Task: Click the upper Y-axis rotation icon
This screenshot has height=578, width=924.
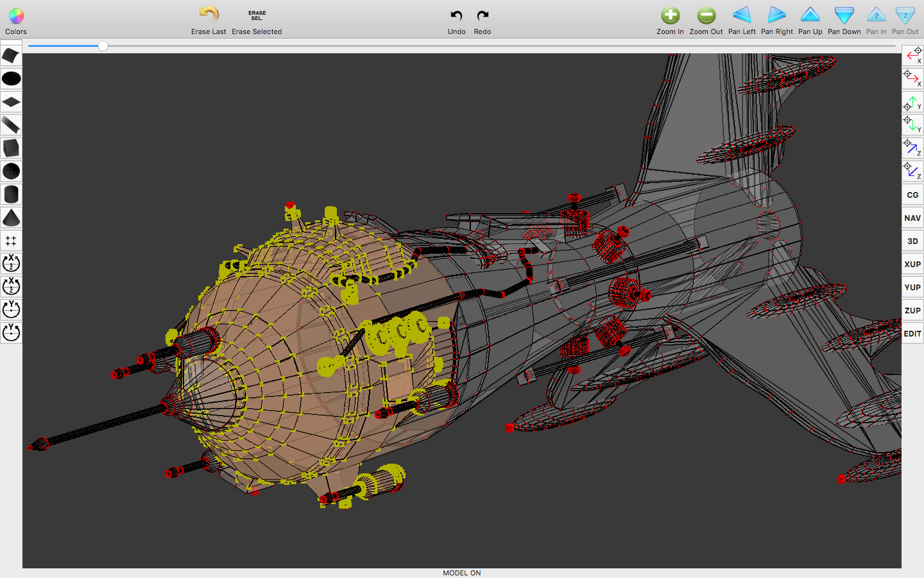Action: coord(11,310)
